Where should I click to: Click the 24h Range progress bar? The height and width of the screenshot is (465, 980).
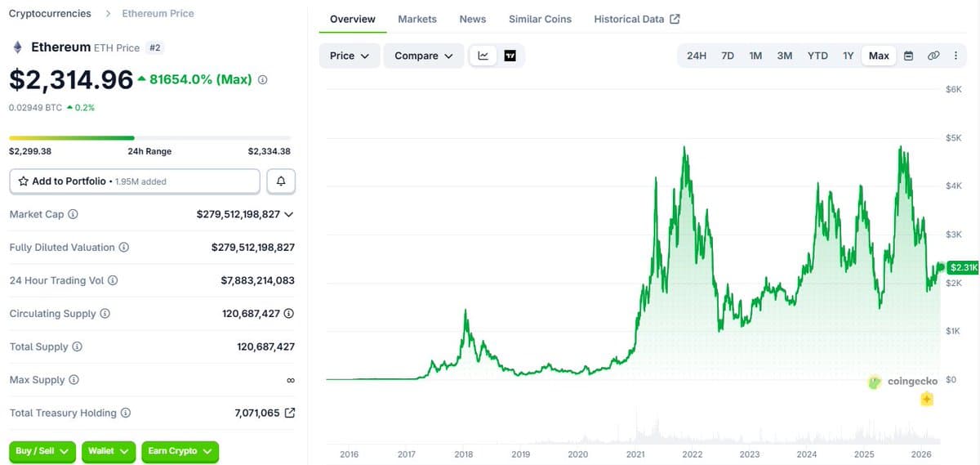(149, 138)
